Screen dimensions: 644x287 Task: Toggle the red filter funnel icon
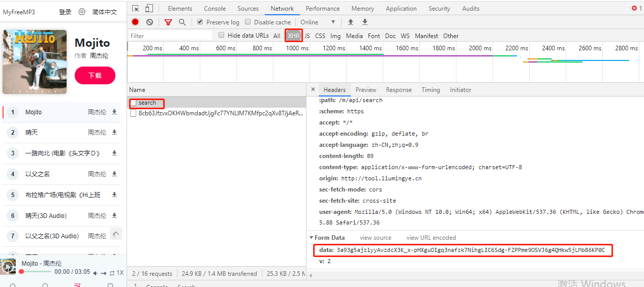coord(168,22)
